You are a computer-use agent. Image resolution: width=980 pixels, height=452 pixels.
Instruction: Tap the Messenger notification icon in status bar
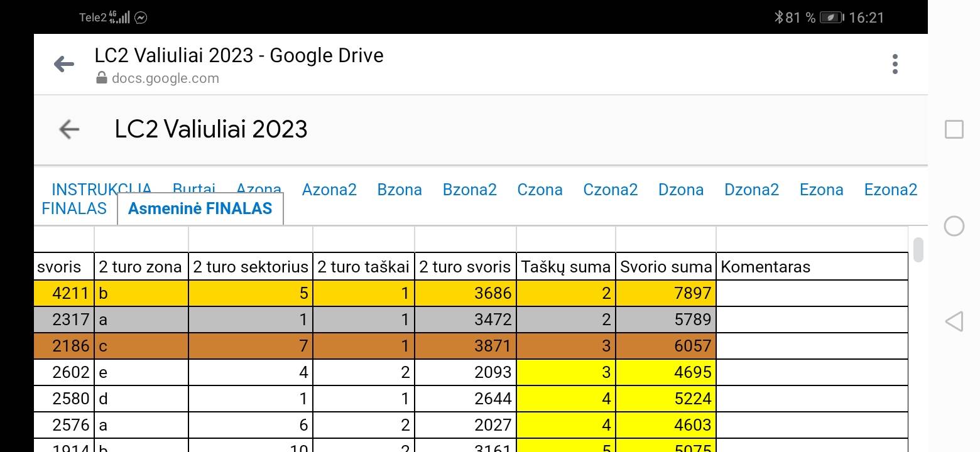pyautogui.click(x=141, y=18)
